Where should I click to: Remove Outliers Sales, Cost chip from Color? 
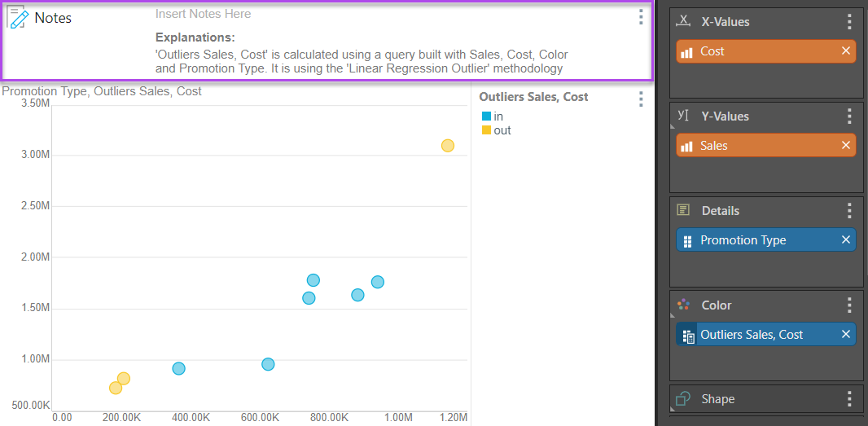tap(845, 335)
